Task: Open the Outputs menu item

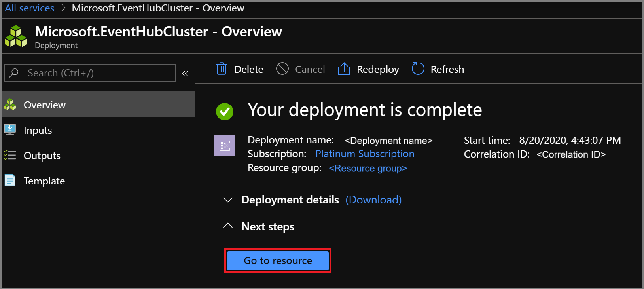Action: pos(42,156)
